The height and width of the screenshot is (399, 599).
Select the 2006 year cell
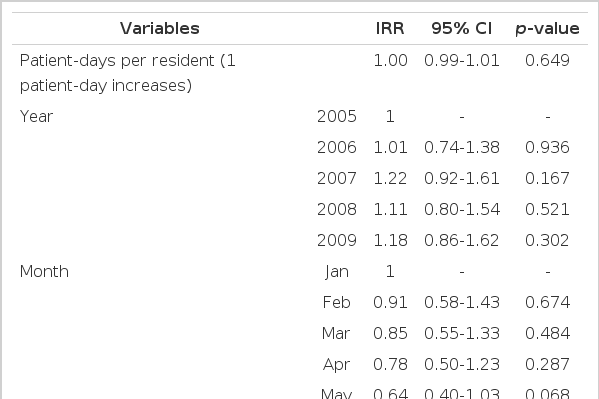click(337, 148)
